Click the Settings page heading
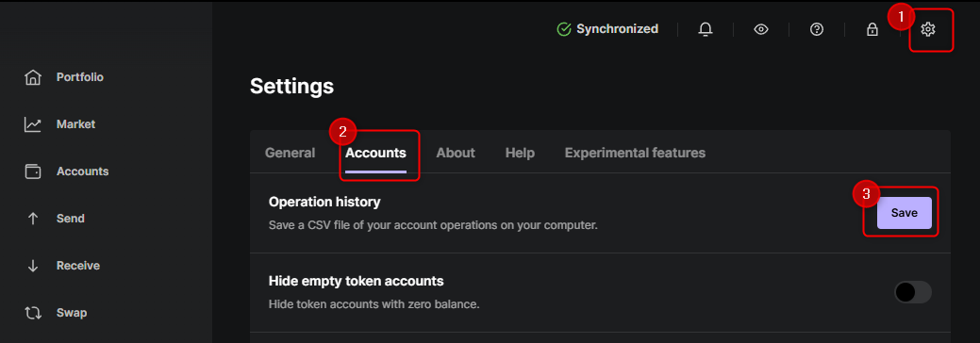This screenshot has width=980, height=343. 291,86
